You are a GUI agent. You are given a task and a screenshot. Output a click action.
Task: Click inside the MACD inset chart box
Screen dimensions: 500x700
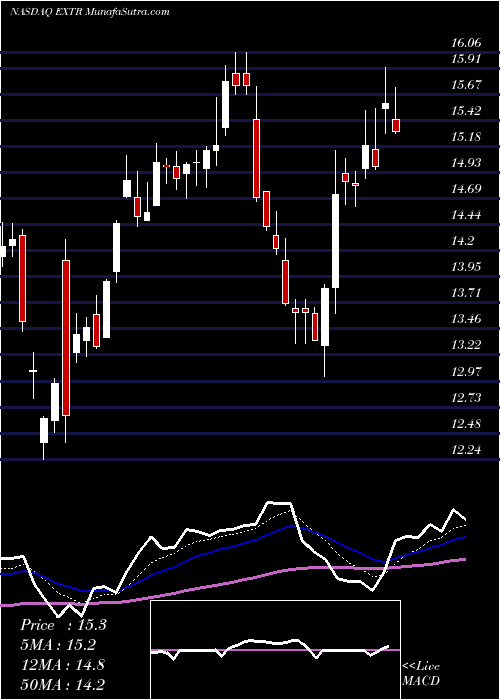tap(275, 650)
